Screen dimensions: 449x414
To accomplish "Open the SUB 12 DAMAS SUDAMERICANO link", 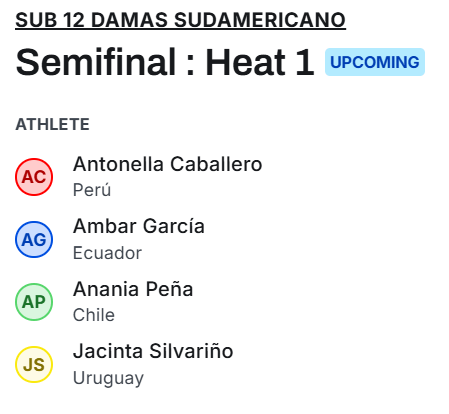I will click(x=180, y=20).
